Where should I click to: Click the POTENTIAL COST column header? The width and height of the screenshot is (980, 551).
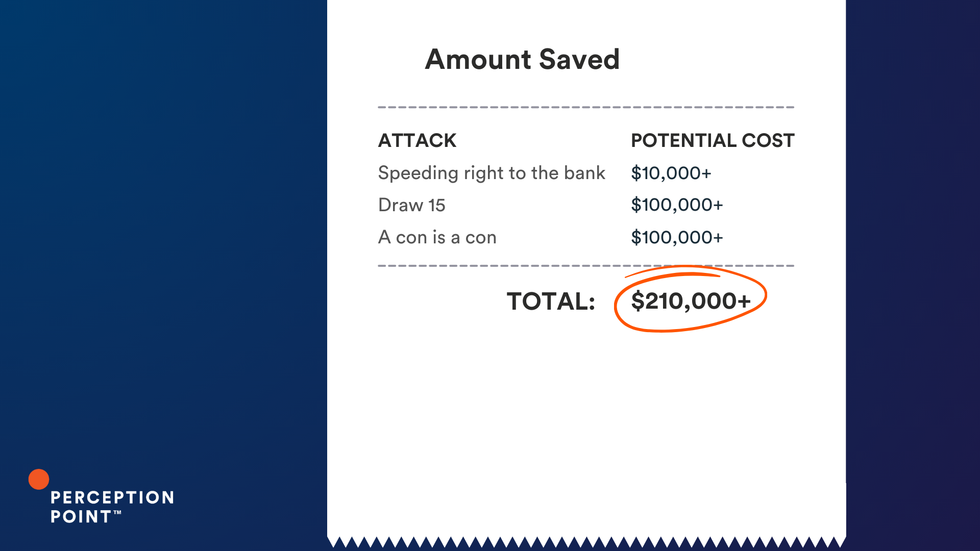coord(713,140)
